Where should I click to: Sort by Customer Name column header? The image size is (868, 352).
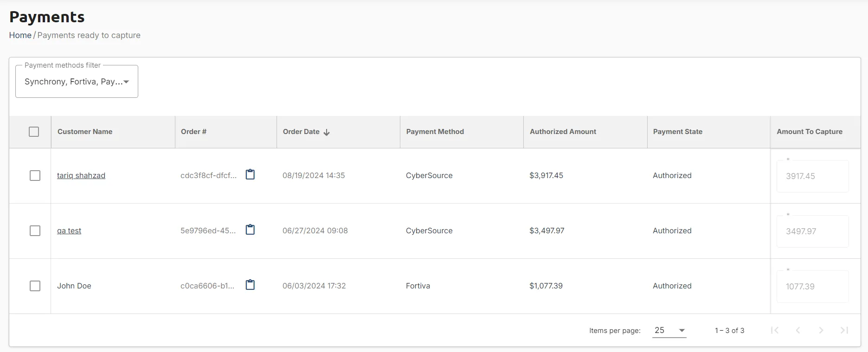click(x=85, y=132)
